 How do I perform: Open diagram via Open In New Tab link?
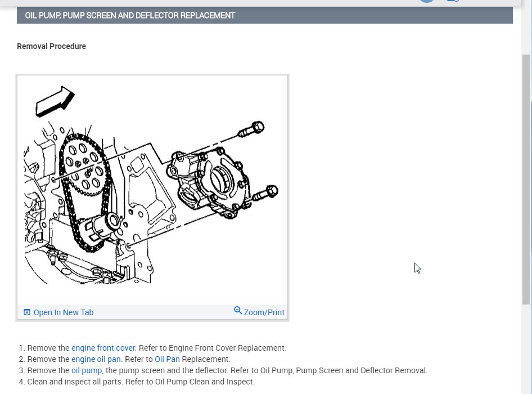point(64,312)
